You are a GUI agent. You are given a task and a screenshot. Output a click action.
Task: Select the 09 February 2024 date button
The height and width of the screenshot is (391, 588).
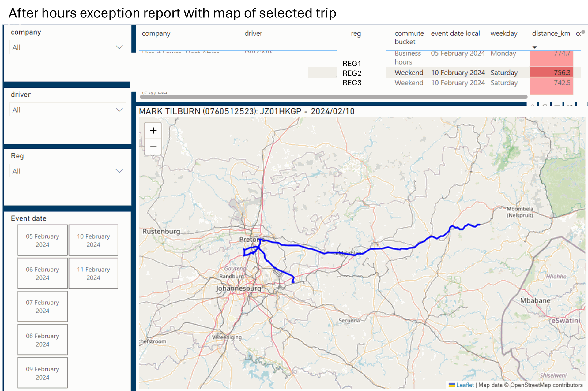[43, 373]
